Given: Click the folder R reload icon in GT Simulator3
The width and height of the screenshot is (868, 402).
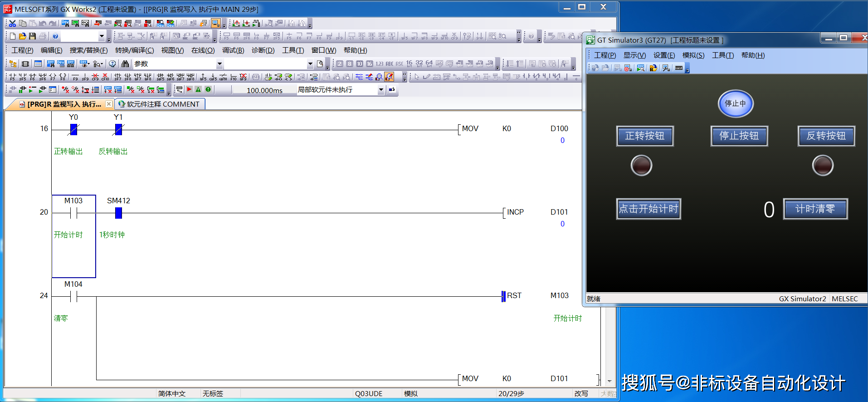Looking at the screenshot, I should click(x=653, y=68).
